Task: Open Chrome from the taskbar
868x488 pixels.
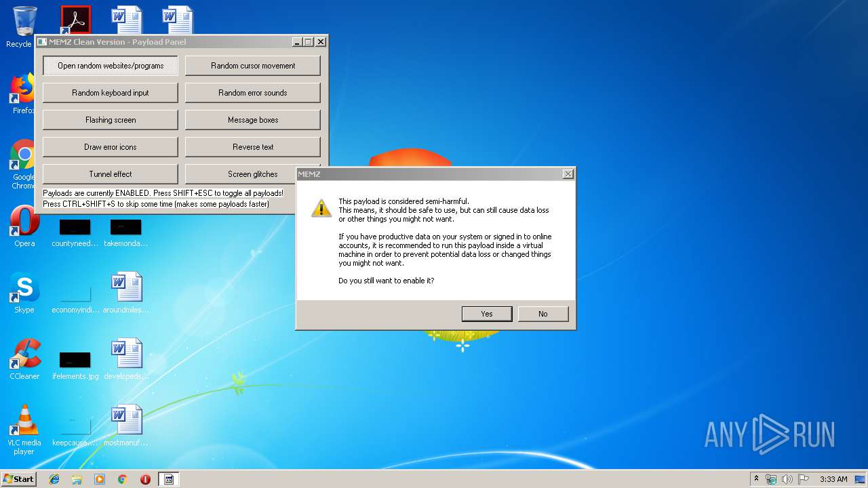Action: [123, 479]
